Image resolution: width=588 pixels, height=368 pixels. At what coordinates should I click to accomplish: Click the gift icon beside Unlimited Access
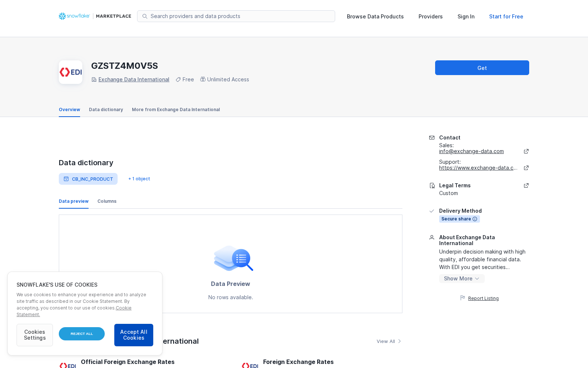pos(203,79)
